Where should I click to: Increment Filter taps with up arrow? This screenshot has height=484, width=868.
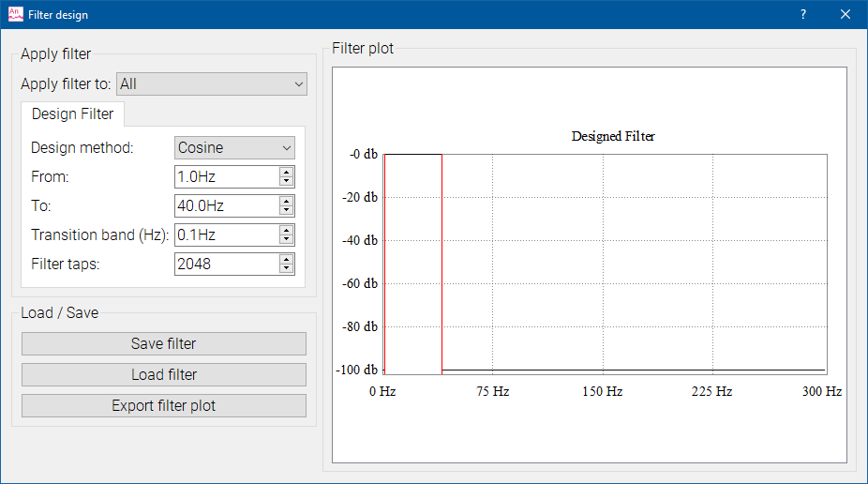(x=286, y=259)
